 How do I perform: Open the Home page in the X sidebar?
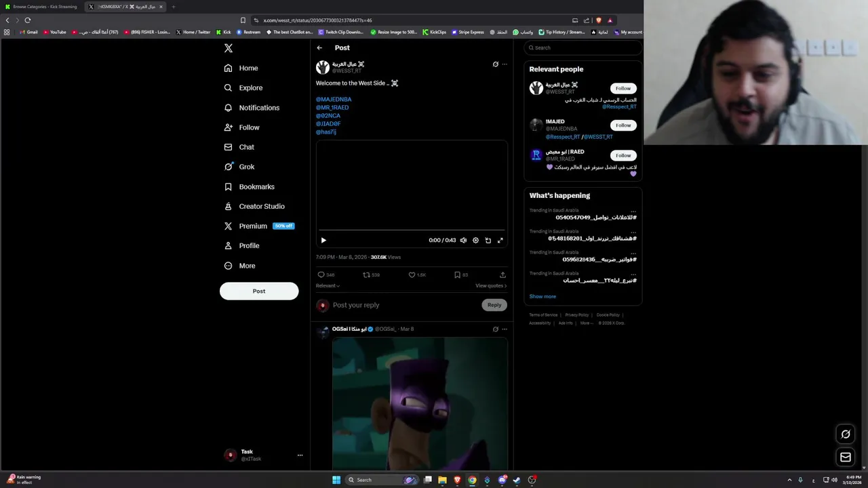pos(241,68)
